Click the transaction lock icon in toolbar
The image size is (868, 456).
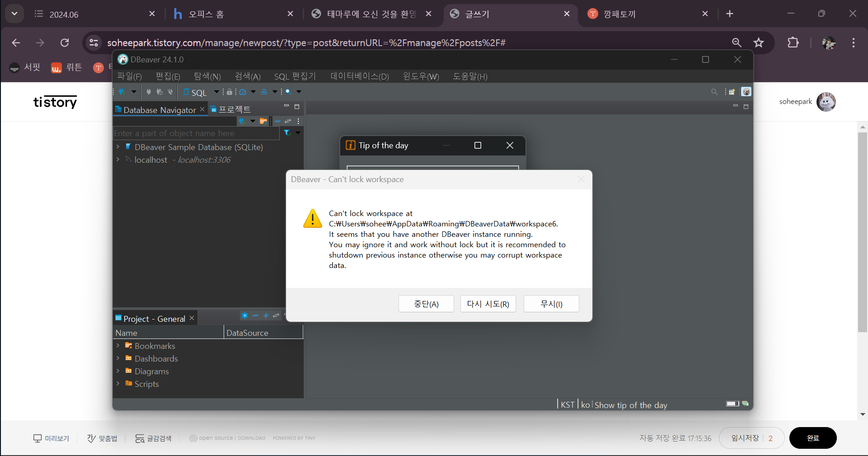click(230, 92)
